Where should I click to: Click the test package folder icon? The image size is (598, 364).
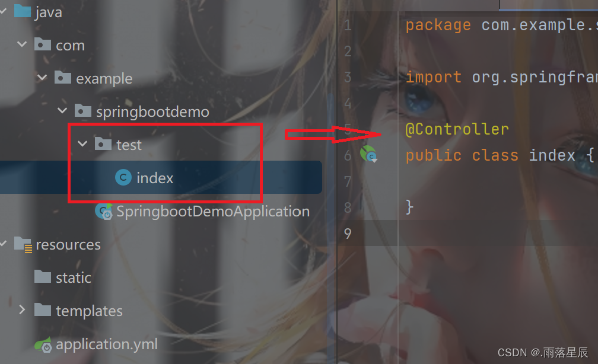[x=103, y=144]
